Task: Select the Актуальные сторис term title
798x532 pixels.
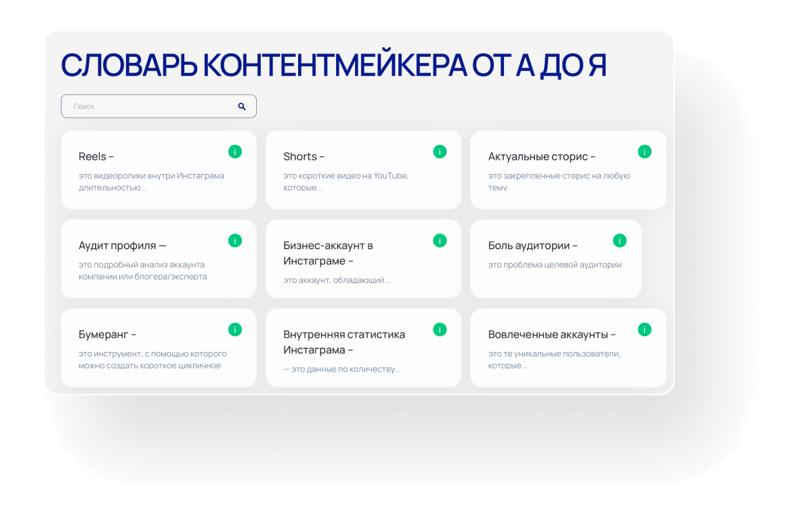Action: click(542, 156)
